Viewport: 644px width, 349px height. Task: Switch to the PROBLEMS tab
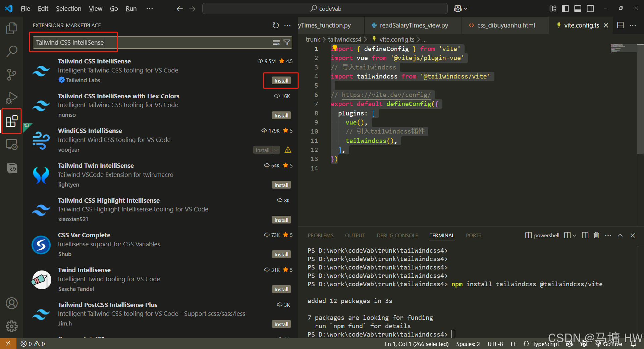coord(320,235)
